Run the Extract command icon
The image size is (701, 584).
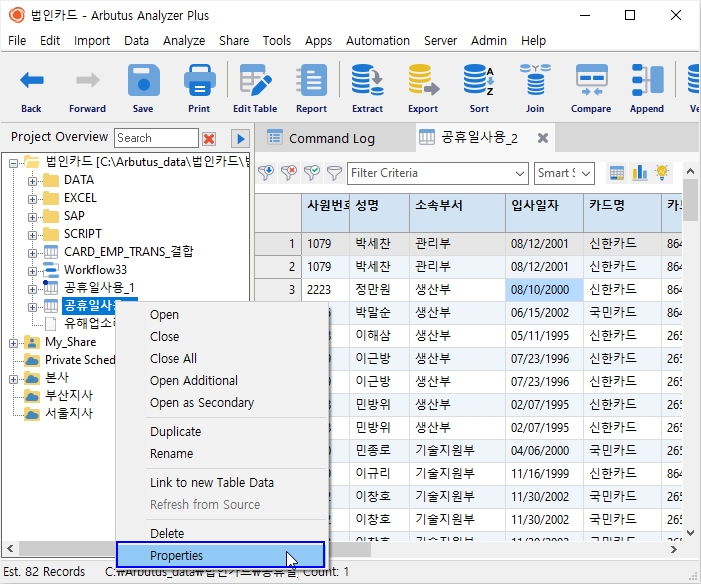(367, 80)
